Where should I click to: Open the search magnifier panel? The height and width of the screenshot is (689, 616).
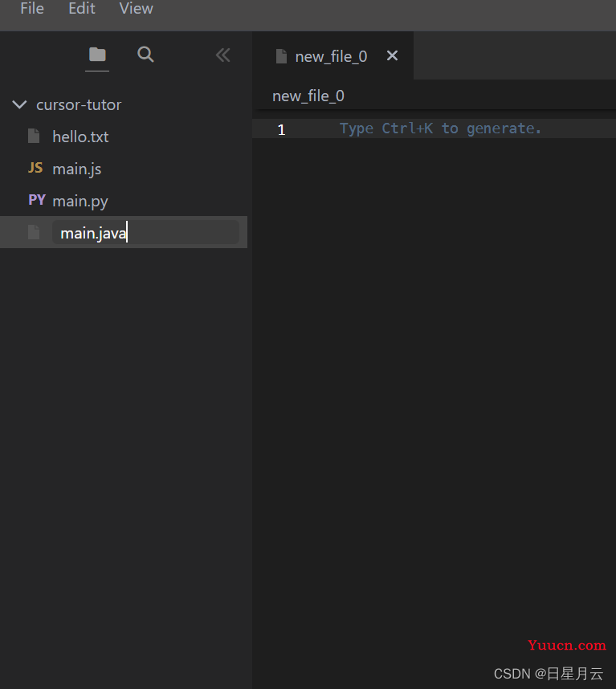(x=145, y=55)
